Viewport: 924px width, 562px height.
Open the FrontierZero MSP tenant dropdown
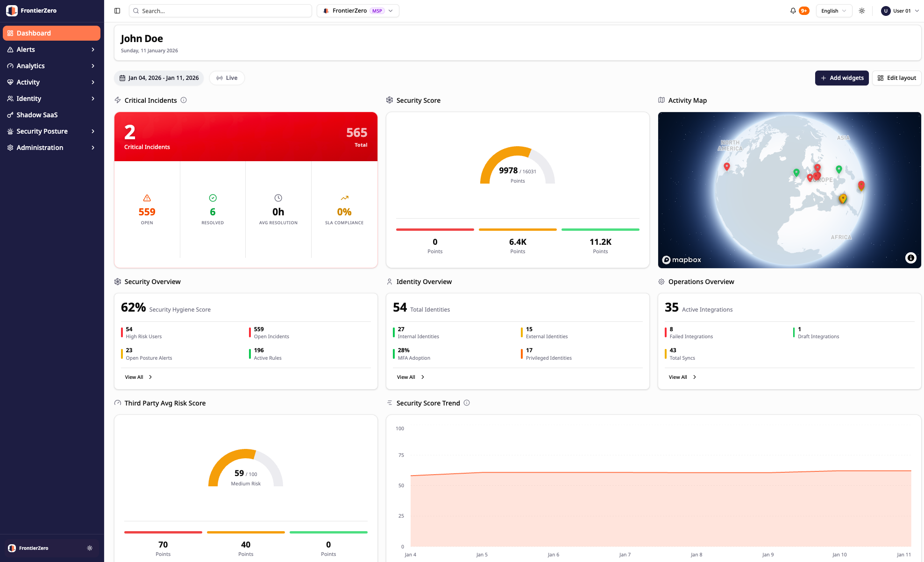pyautogui.click(x=358, y=11)
